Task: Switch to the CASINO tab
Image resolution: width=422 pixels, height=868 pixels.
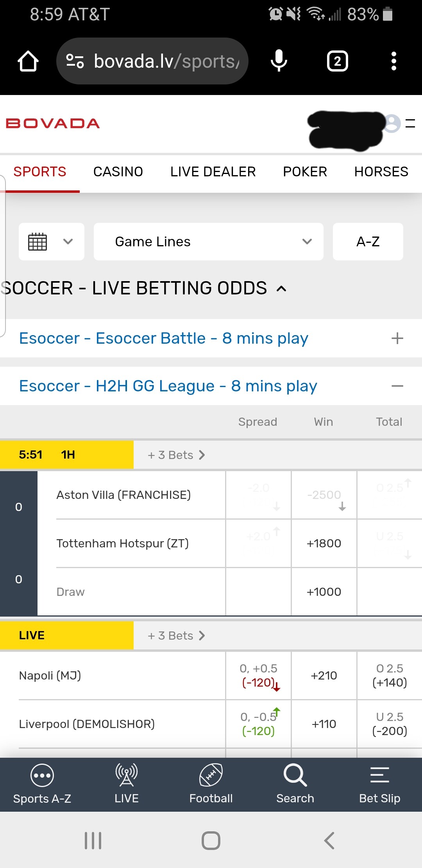Action: 118,172
